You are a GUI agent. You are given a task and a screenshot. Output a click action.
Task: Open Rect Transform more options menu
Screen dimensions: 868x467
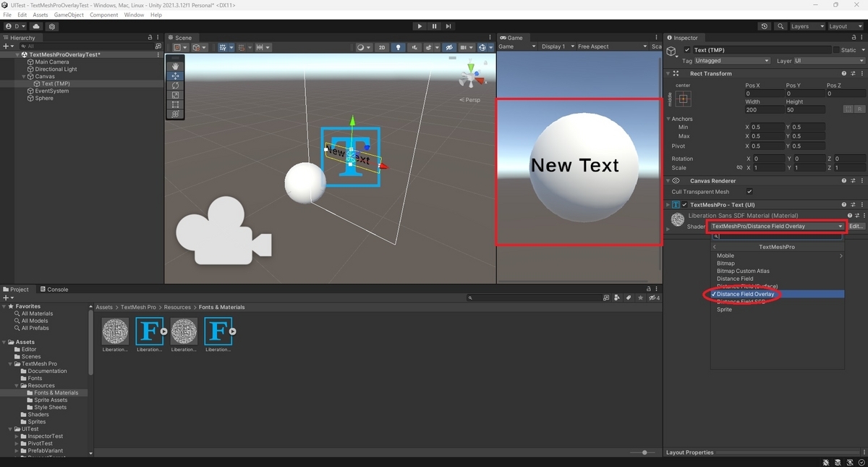[861, 73]
